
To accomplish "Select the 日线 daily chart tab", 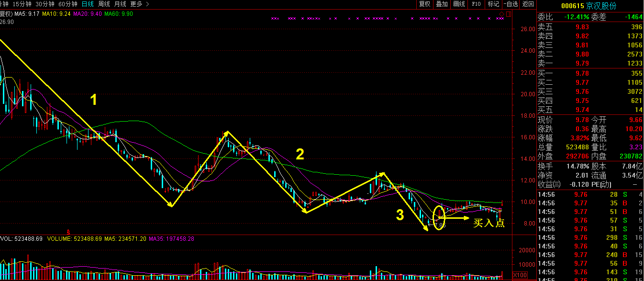I will (x=88, y=4).
